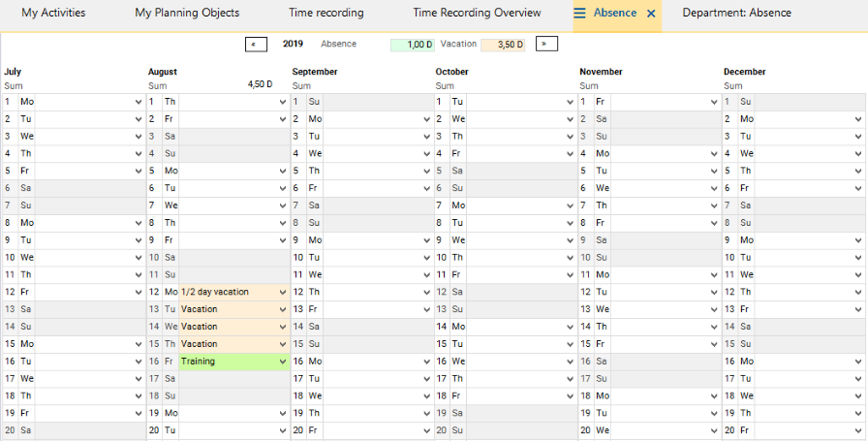Viewport: 868px width, 441px height.
Task: Open dropdown for July 19 Friday
Action: pyautogui.click(x=139, y=413)
